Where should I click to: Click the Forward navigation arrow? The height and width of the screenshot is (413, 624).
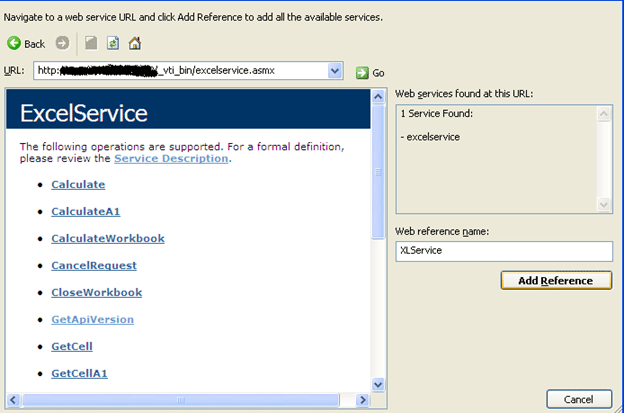tap(62, 44)
